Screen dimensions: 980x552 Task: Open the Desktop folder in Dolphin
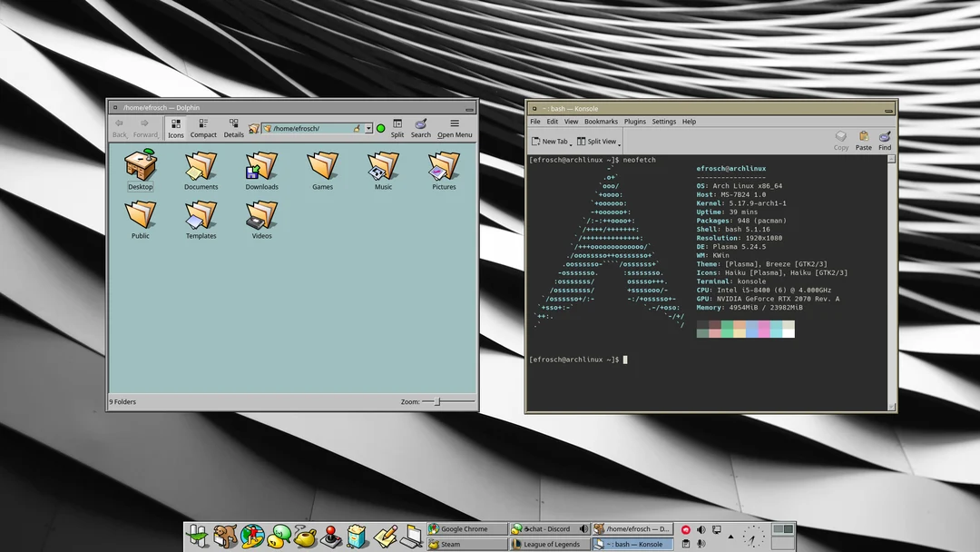(x=140, y=166)
